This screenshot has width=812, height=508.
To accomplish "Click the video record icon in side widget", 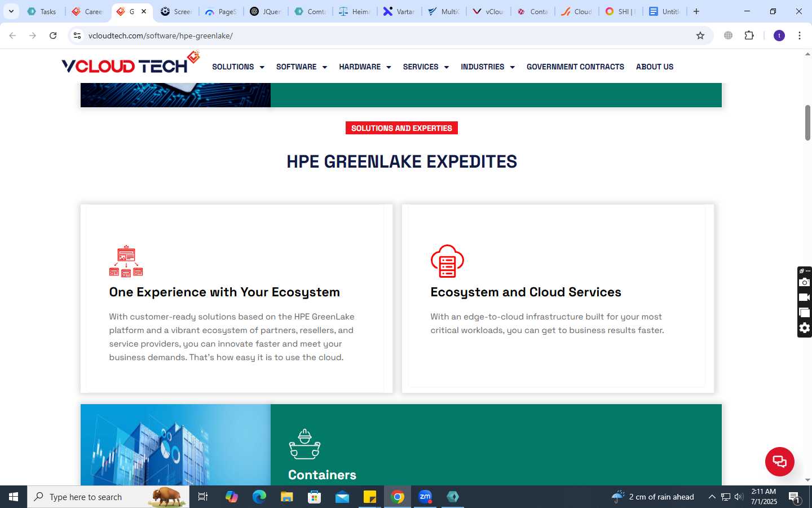I will 804,297.
